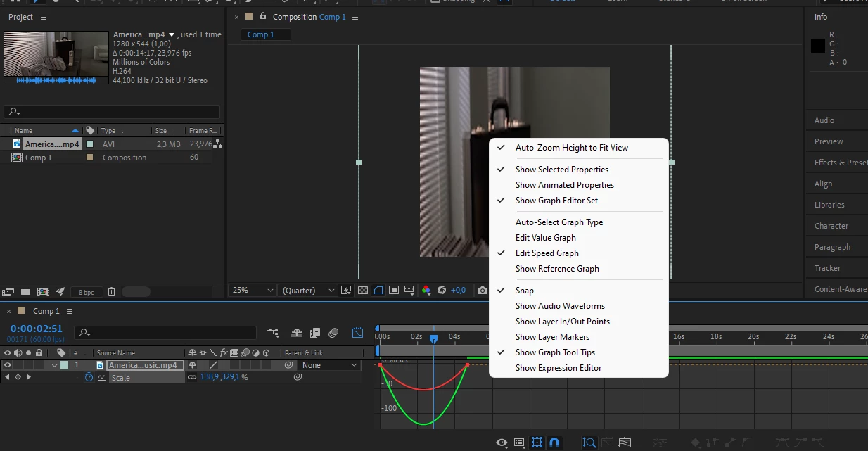The height and width of the screenshot is (451, 868).
Task: Create a new folder in Project panel
Action: tap(25, 291)
